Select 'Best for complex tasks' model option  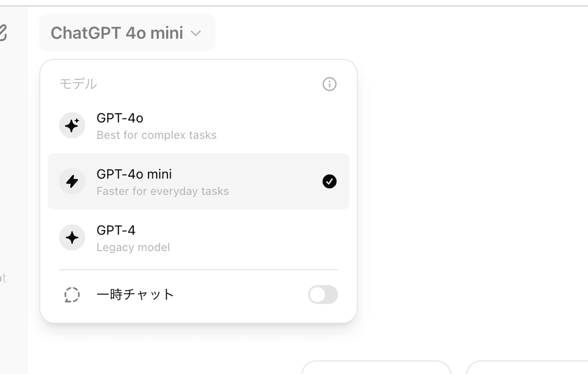[156, 135]
